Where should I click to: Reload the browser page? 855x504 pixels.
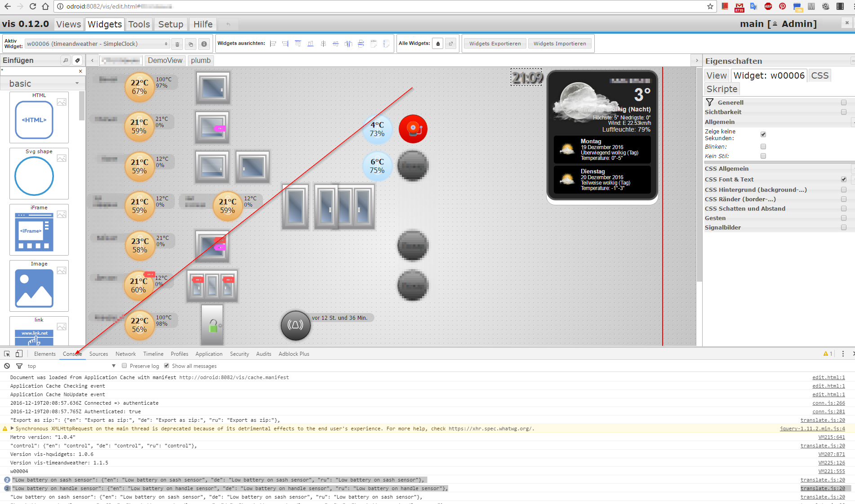tap(32, 6)
